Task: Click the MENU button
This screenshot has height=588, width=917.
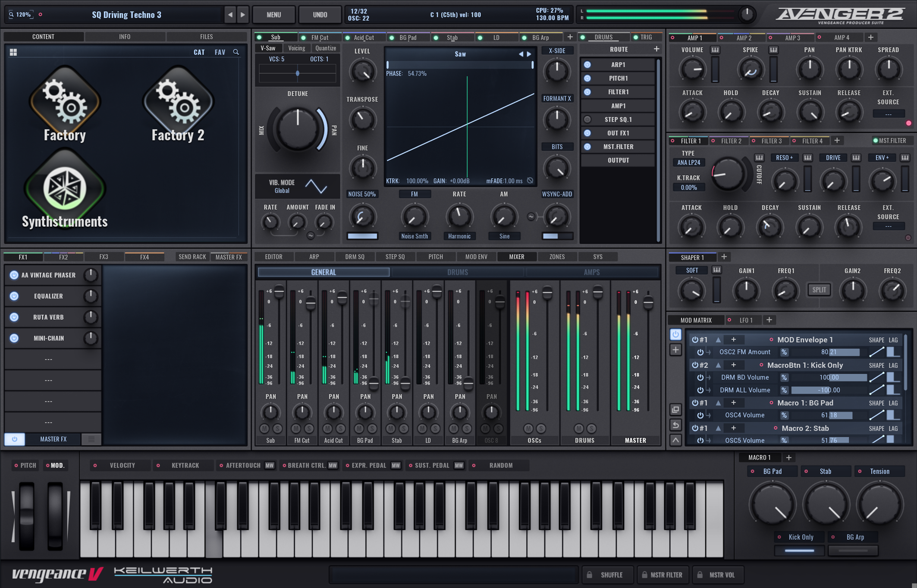Action: (x=274, y=15)
